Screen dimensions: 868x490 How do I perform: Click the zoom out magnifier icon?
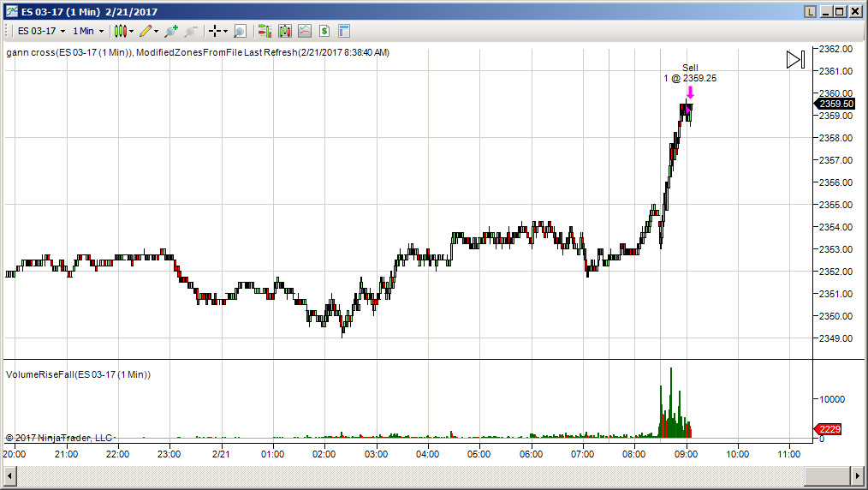[190, 31]
